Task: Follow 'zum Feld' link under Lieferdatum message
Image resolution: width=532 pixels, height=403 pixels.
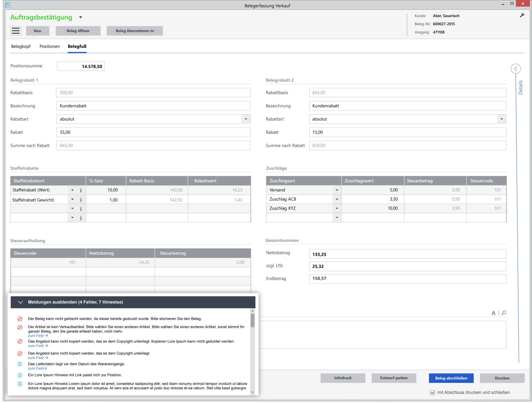Action: click(37, 368)
